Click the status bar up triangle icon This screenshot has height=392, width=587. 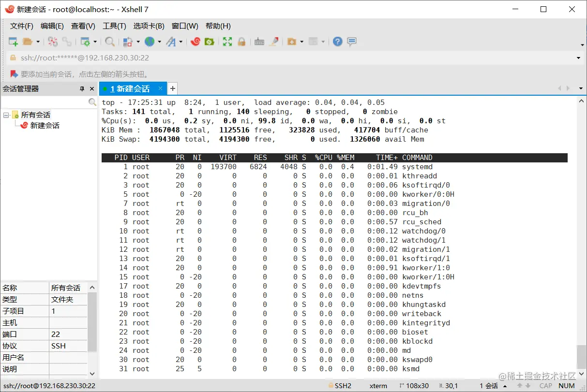click(505, 386)
